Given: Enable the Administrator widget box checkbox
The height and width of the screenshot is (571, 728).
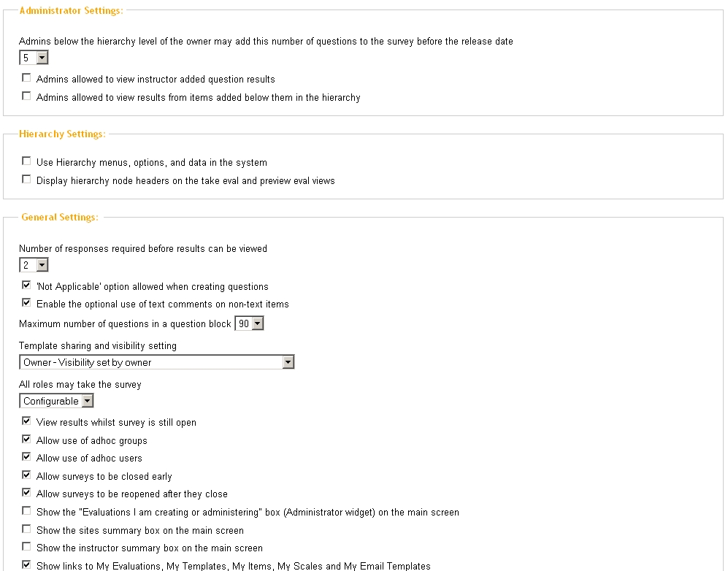Looking at the screenshot, I should (27, 511).
